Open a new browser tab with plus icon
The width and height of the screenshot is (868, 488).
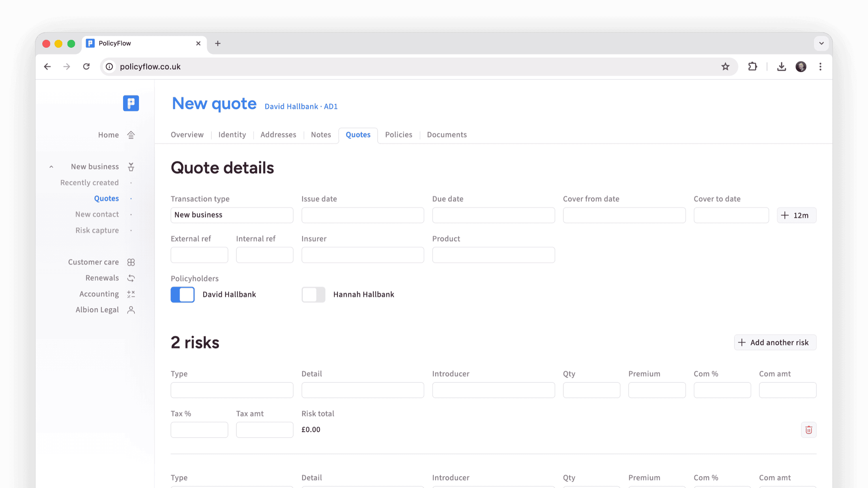click(x=218, y=43)
